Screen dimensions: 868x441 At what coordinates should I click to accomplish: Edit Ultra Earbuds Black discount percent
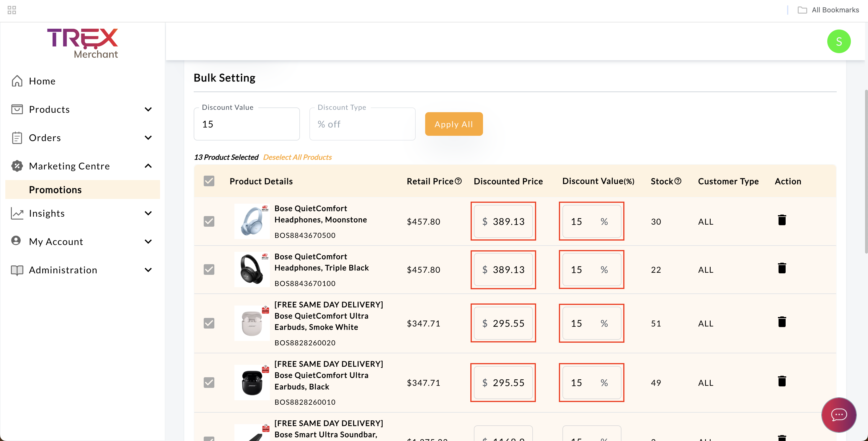coord(591,382)
